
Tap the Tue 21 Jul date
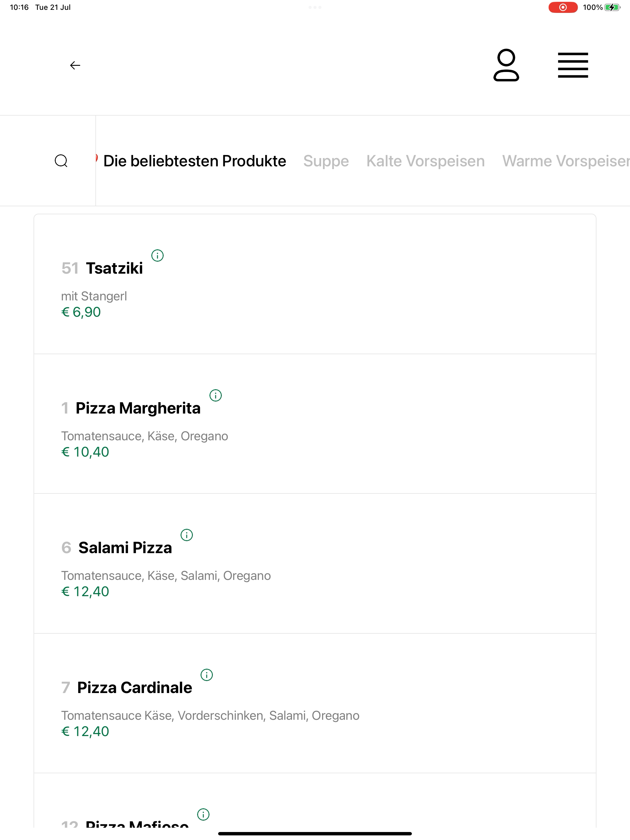click(53, 7)
